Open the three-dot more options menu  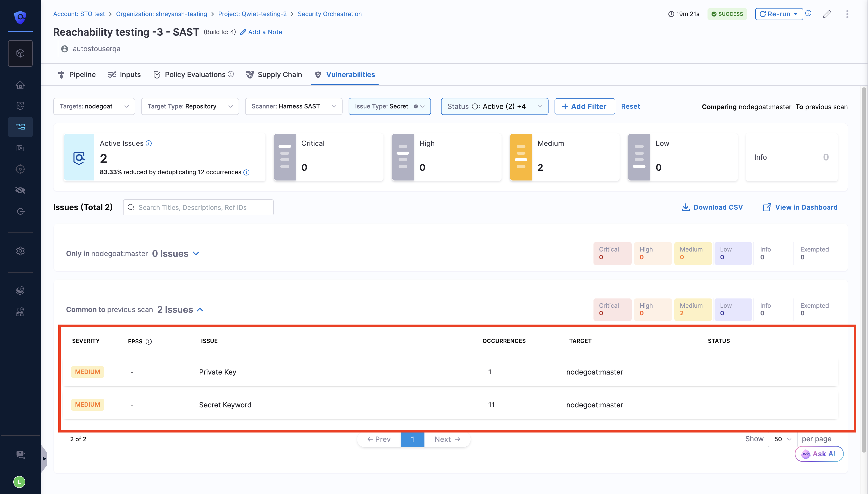(847, 14)
